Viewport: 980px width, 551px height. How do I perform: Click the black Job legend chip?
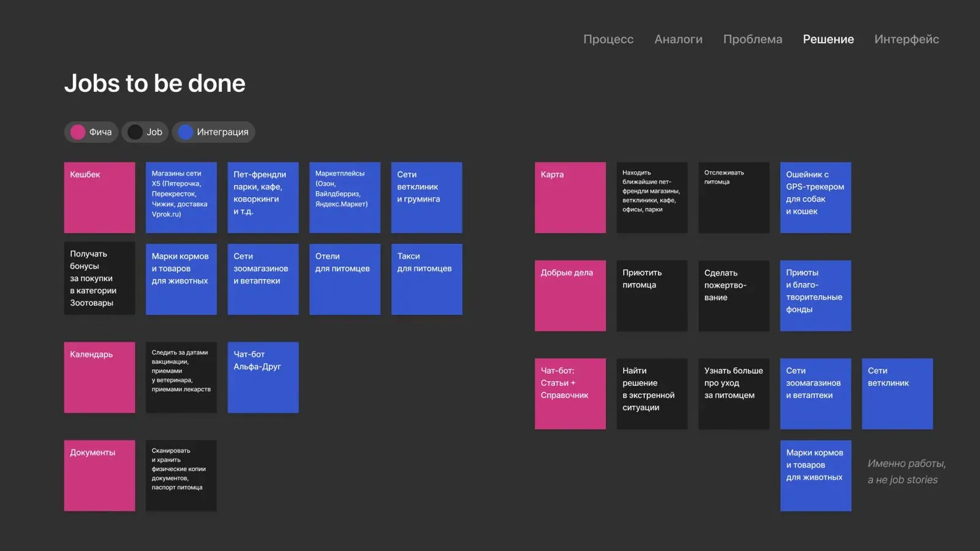[145, 132]
